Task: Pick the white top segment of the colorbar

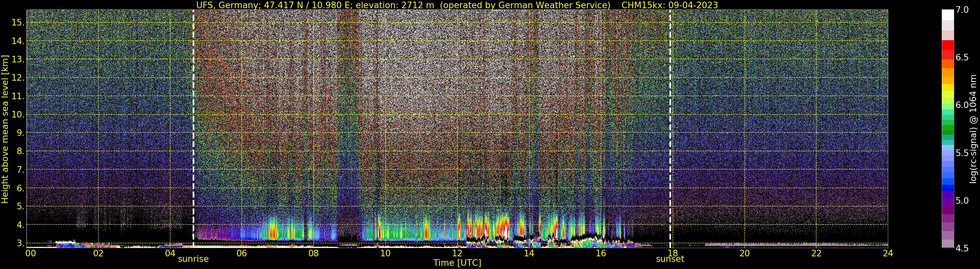Action: click(948, 15)
